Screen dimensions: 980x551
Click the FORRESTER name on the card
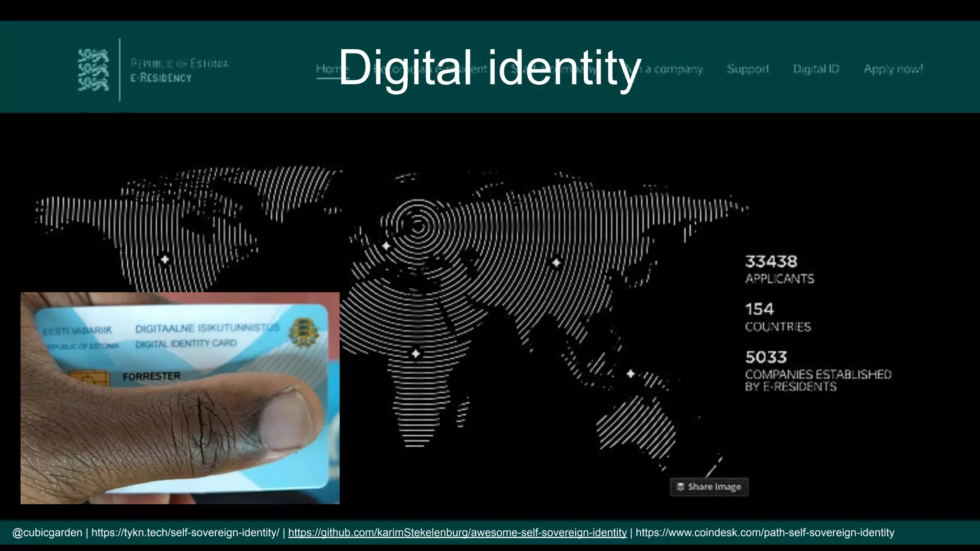[x=152, y=376]
